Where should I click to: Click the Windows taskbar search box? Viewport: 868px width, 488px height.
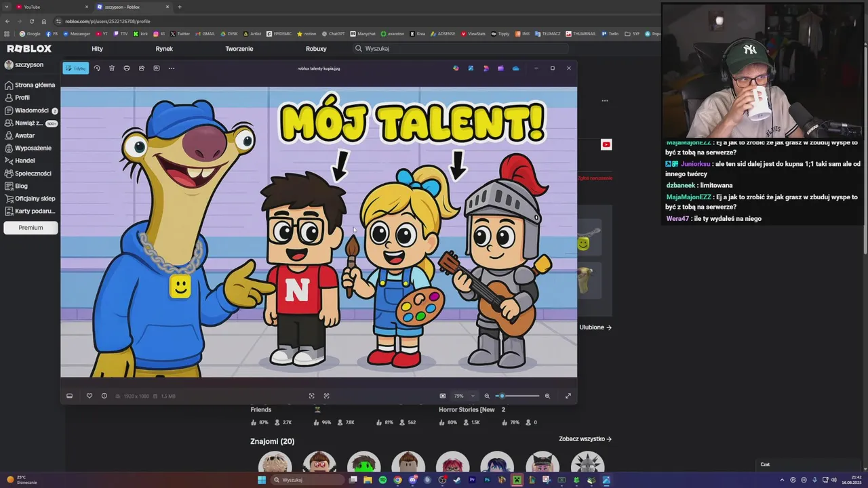[x=308, y=480]
